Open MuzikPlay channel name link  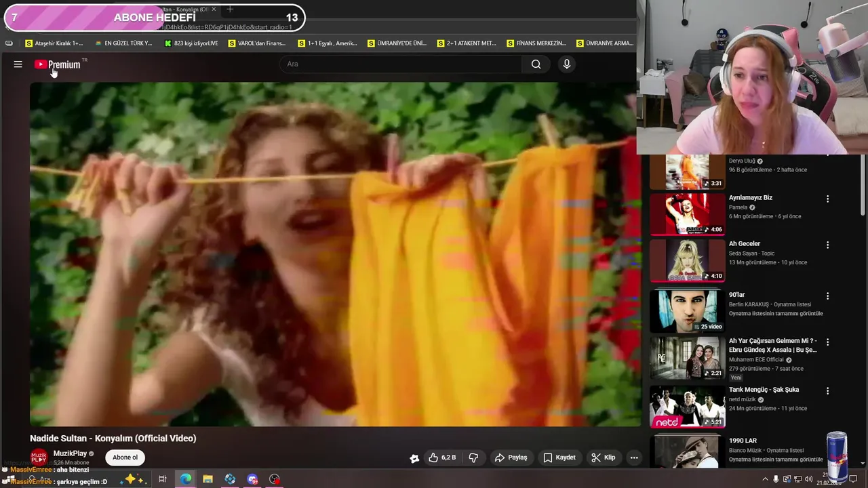click(x=70, y=453)
